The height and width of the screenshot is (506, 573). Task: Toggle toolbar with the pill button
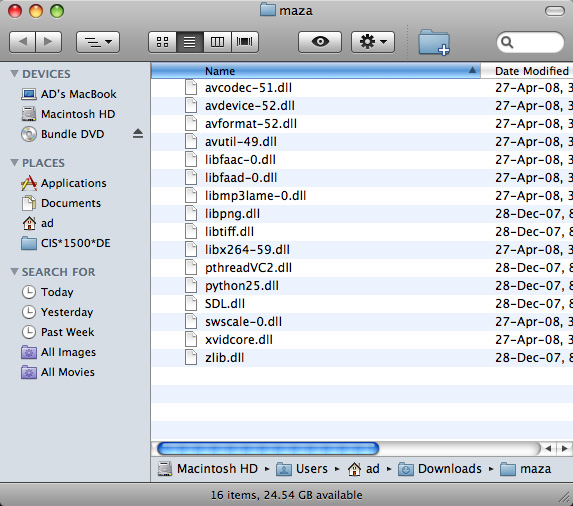tap(555, 11)
